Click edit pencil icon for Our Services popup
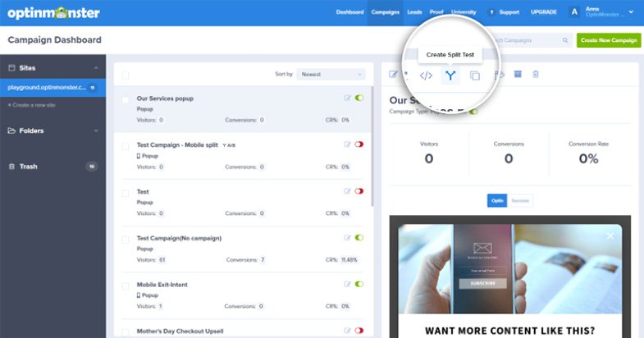Viewport: 644px width, 338px height. coord(348,98)
